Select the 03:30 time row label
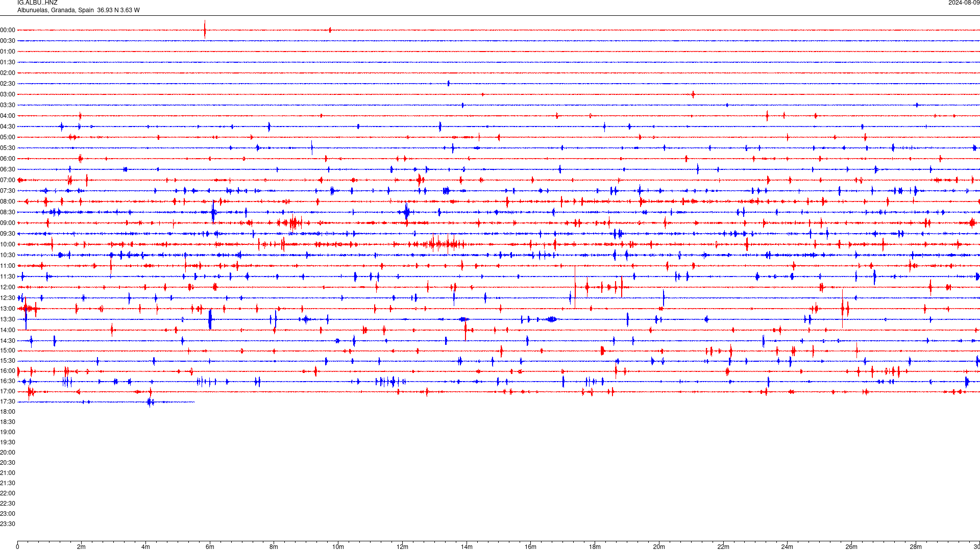This screenshot has height=551, width=980. (x=8, y=105)
